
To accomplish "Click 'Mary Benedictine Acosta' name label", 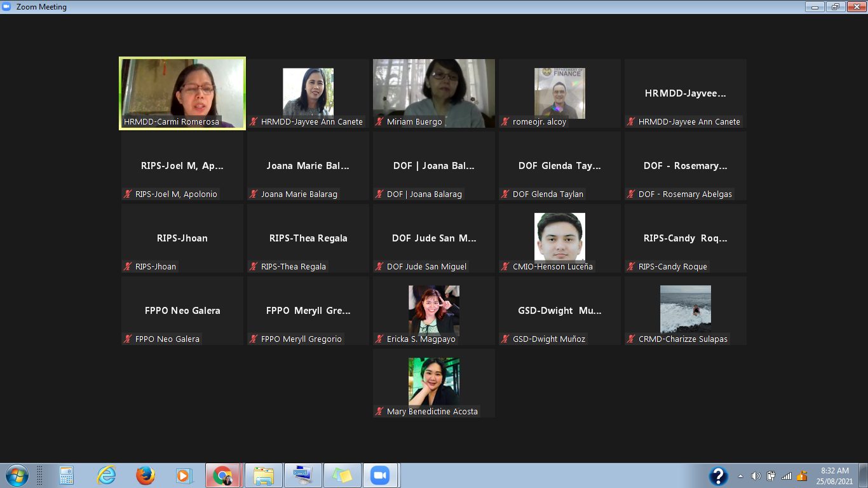I will click(x=432, y=412).
